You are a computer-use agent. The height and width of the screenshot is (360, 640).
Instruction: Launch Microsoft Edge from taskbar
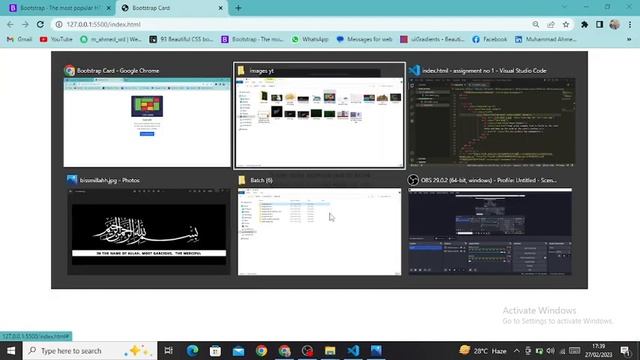pos(192,351)
